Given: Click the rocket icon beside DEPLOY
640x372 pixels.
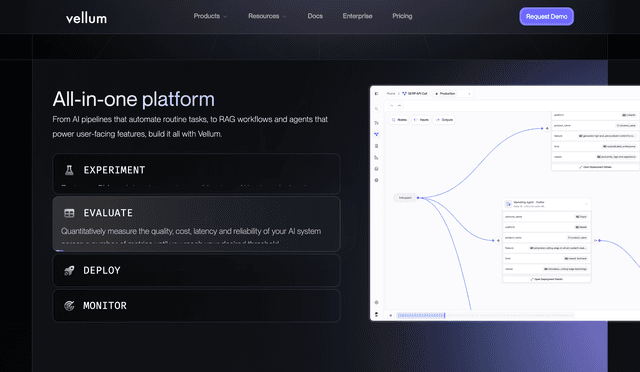Looking at the screenshot, I should tap(69, 270).
